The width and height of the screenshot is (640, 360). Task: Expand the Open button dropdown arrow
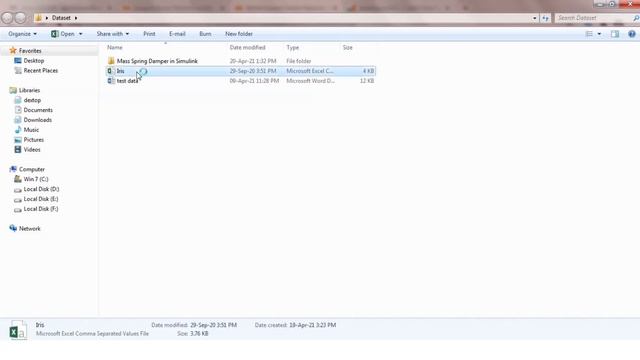(80, 34)
